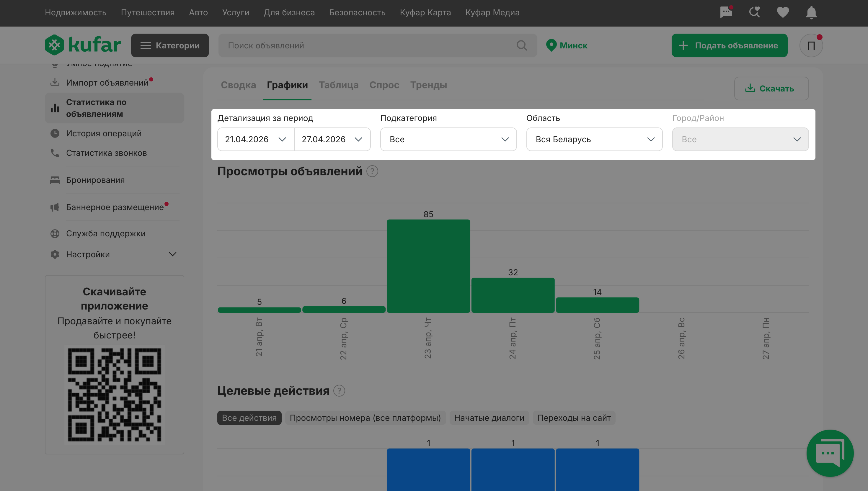
Task: Open the end date 27.04.2026 picker
Action: click(x=332, y=139)
